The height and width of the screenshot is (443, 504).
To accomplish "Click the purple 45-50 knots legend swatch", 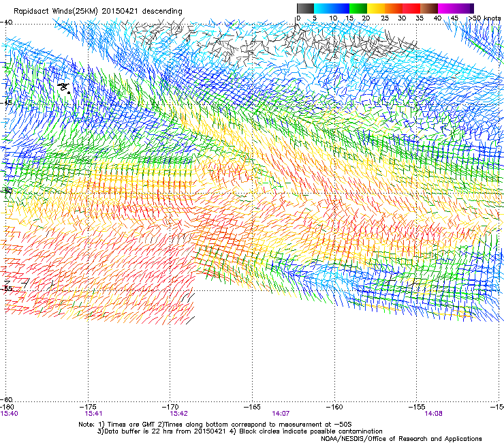I will 464,8.
